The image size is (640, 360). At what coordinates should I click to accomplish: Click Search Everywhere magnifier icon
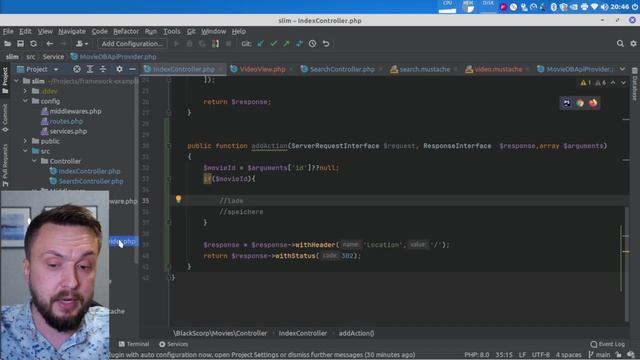pyautogui.click(x=620, y=44)
